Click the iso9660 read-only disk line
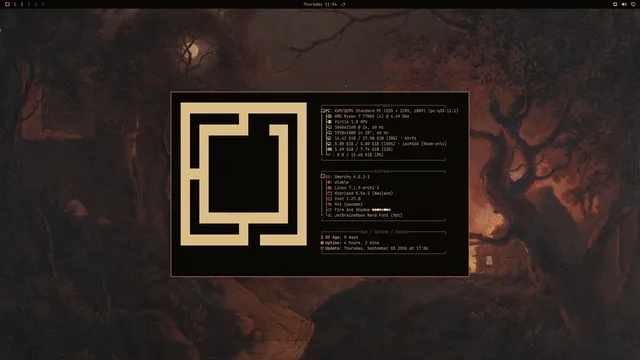Viewport: 640px width, 360px height. point(390,144)
